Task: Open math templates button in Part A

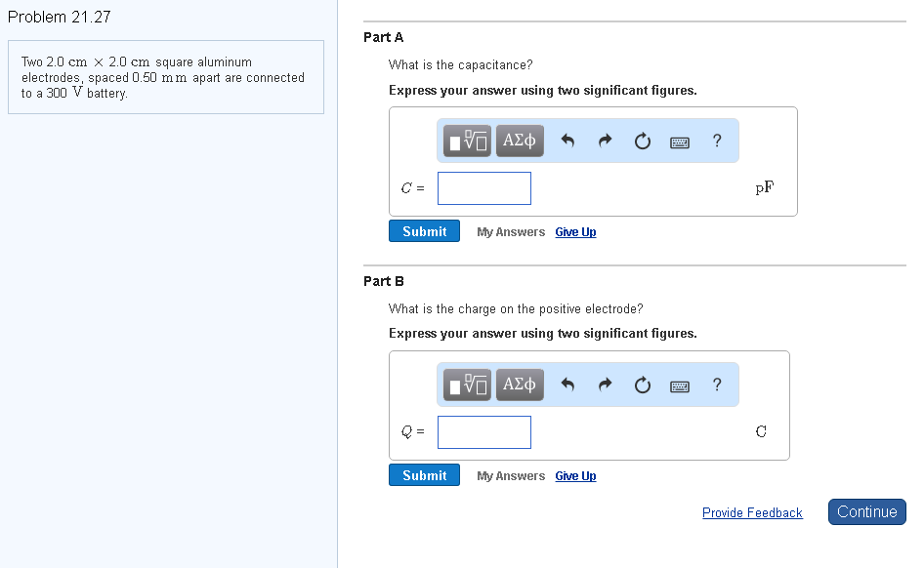Action: pyautogui.click(x=469, y=142)
